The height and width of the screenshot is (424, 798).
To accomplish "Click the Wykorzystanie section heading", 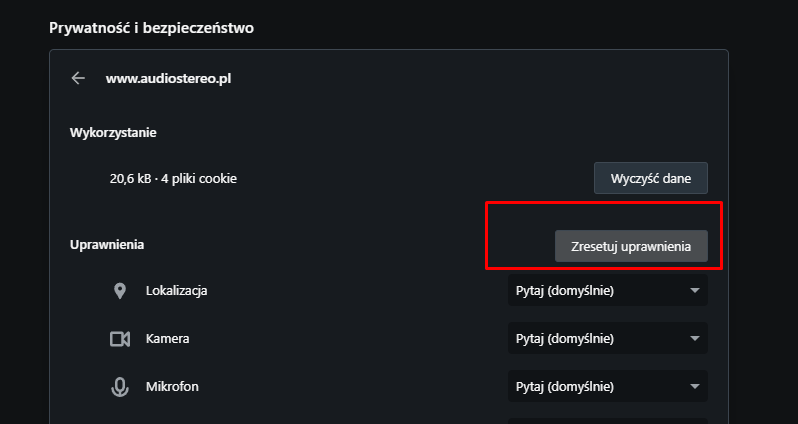I will click(x=113, y=133).
